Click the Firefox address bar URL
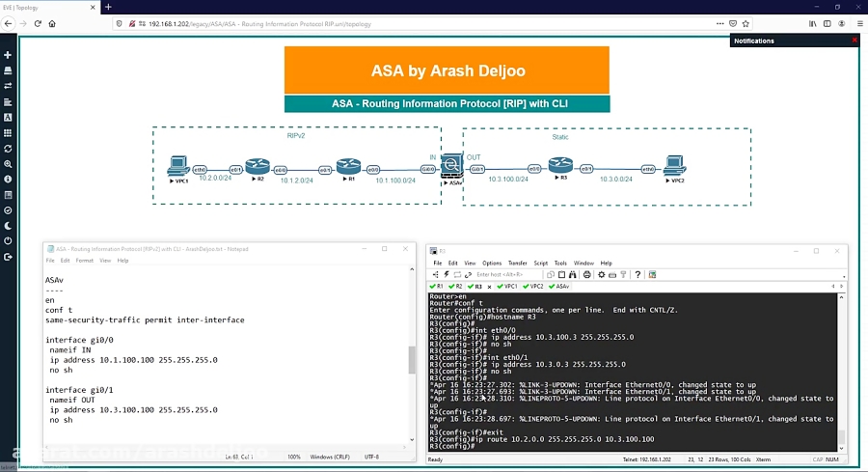 [x=259, y=24]
